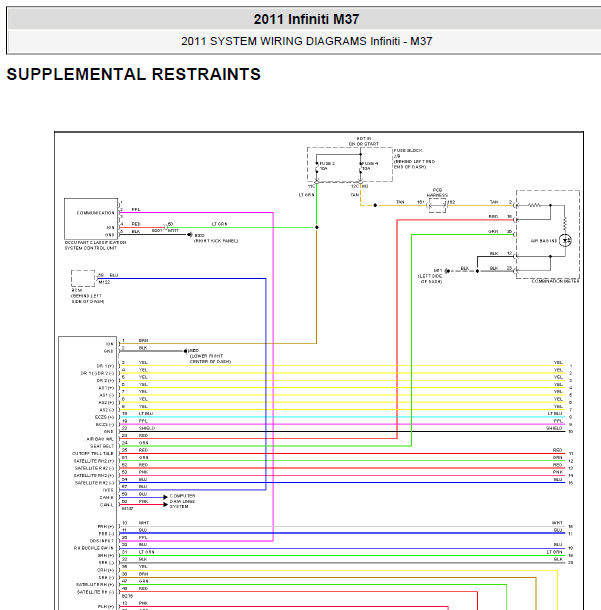Click the "WHT" wire label at pin 10
This screenshot has height=610, width=601.
point(144,523)
